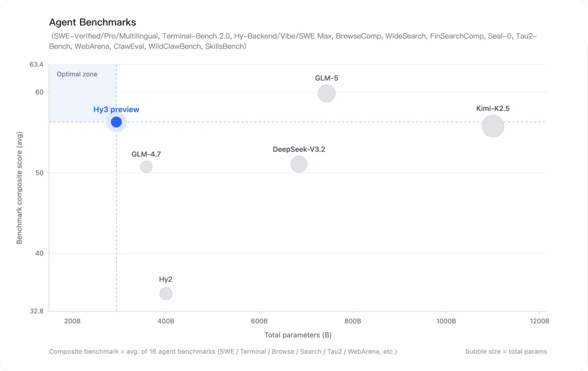This screenshot has height=371, width=588.
Task: Click the Hy2 data bubble
Action: point(166,294)
